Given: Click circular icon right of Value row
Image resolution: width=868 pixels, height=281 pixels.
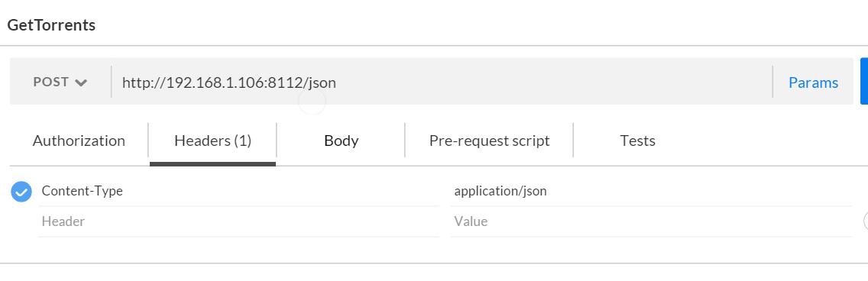Looking at the screenshot, I should (x=865, y=221).
